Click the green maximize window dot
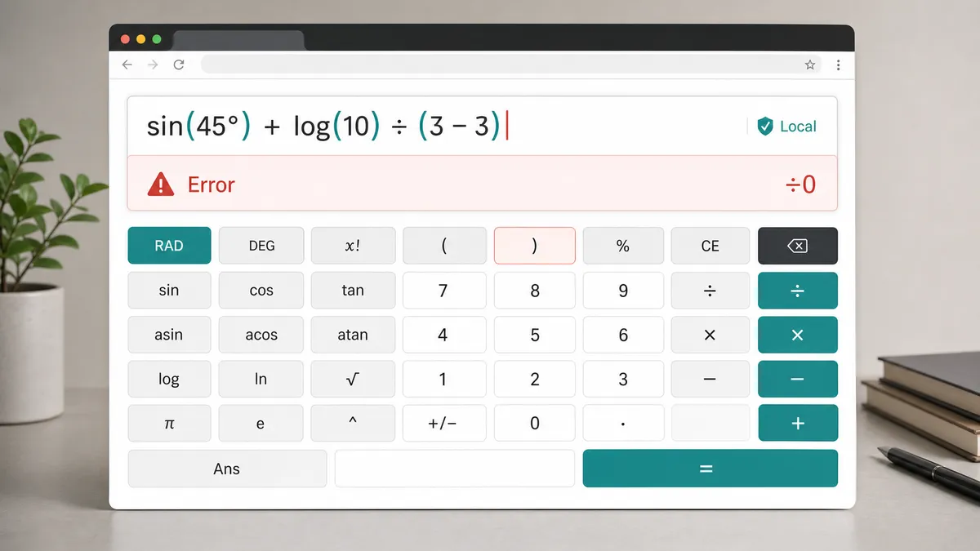This screenshot has width=980, height=551. coord(156,39)
